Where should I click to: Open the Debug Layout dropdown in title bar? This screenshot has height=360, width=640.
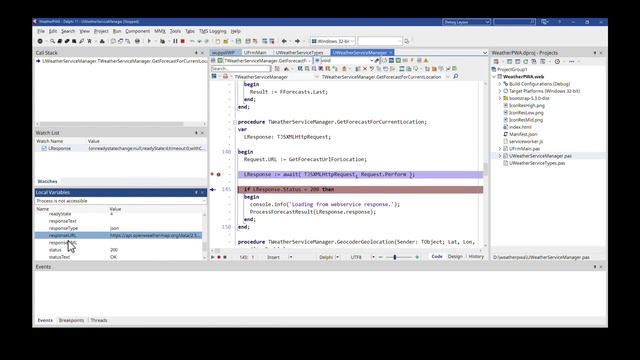coord(466,22)
